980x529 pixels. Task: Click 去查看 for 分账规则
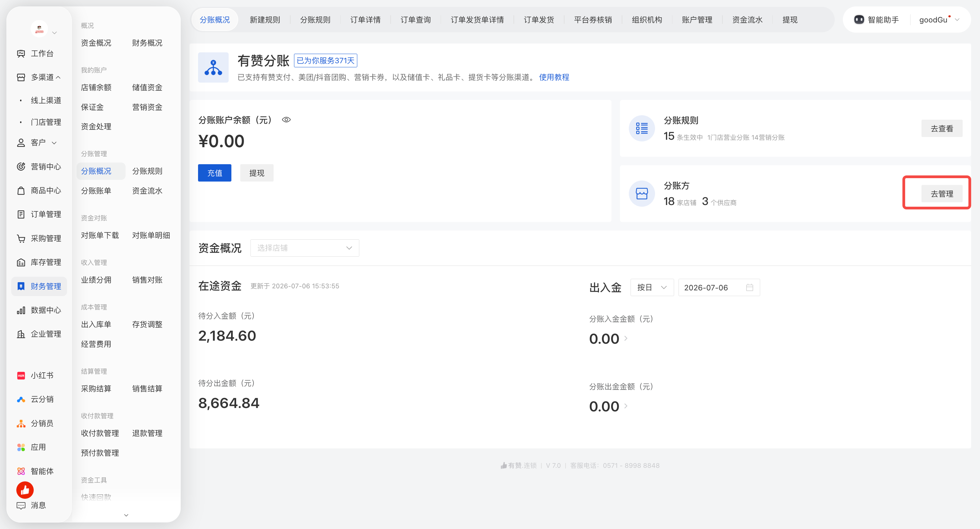pos(942,129)
